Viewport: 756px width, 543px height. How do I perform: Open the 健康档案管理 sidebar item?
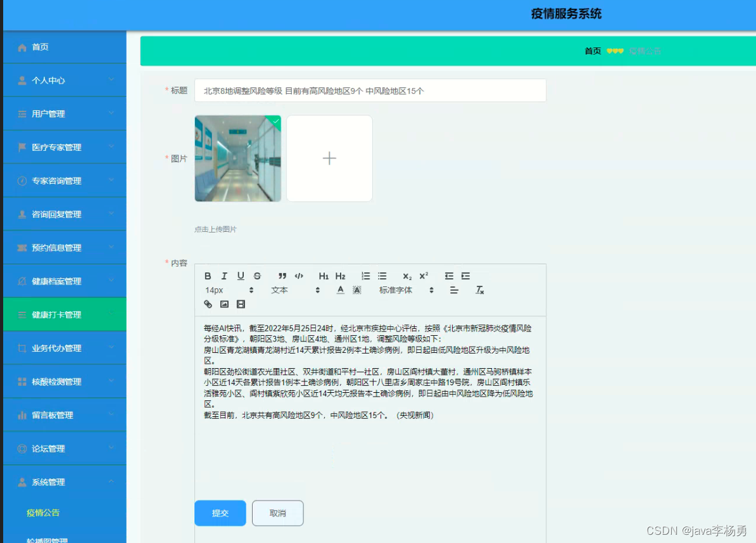[x=65, y=281]
